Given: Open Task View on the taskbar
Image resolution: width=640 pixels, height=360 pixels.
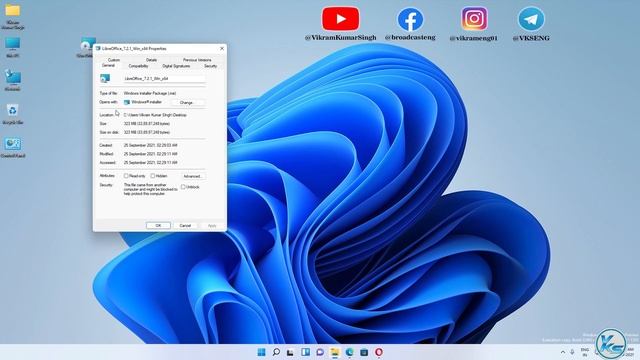Looking at the screenshot, I should coord(290,352).
